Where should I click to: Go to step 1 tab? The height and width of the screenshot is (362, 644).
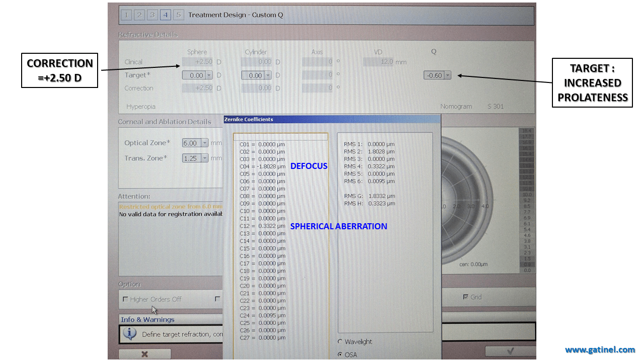click(x=126, y=15)
